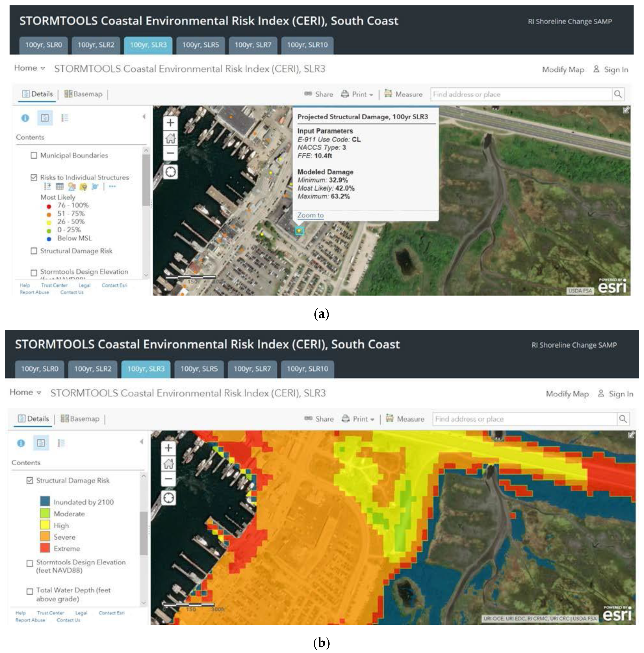Open More Options ellipsis for Risks layer
The width and height of the screenshot is (644, 653).
point(112,186)
